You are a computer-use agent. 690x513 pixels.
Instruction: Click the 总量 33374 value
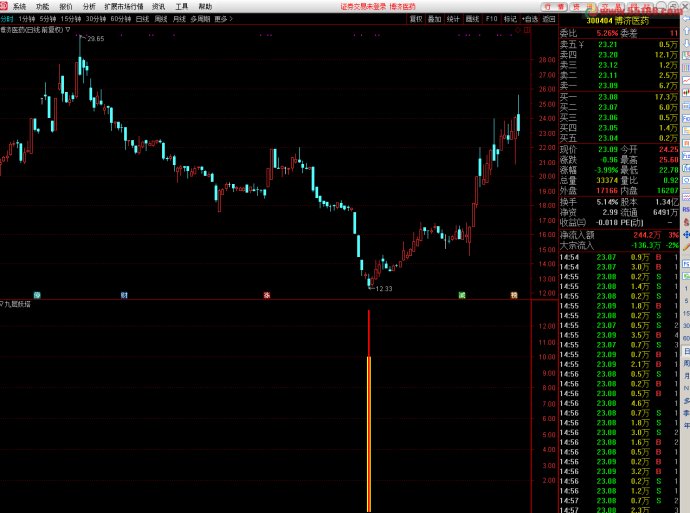(x=607, y=180)
